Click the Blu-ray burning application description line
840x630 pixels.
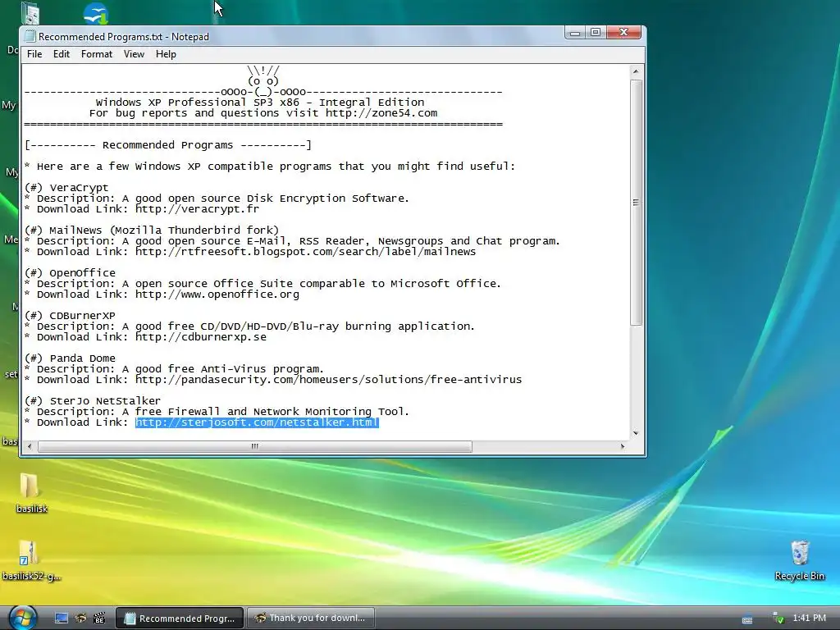[249, 326]
